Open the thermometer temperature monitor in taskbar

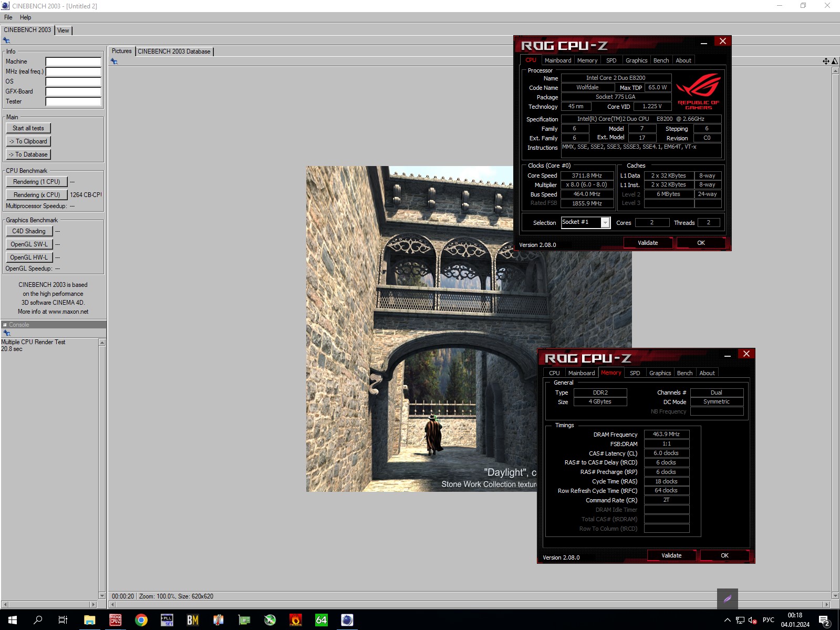point(219,620)
